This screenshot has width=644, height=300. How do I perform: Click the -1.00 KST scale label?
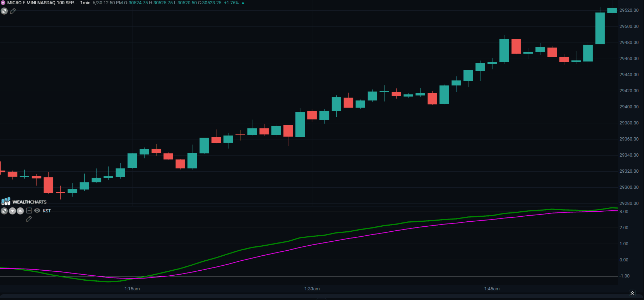(624, 276)
